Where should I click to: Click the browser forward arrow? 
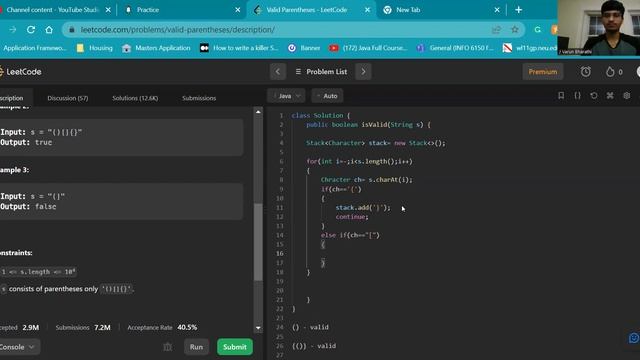pyautogui.click(x=13, y=30)
